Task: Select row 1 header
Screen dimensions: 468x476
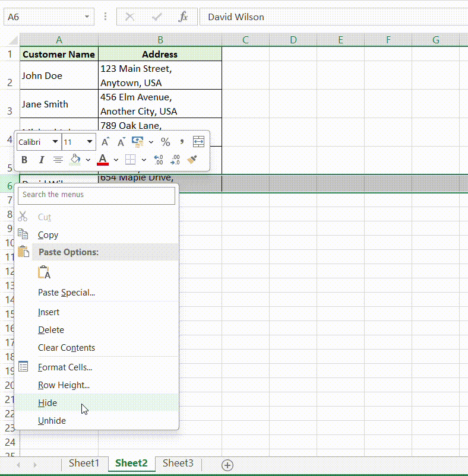Action: tap(10, 54)
